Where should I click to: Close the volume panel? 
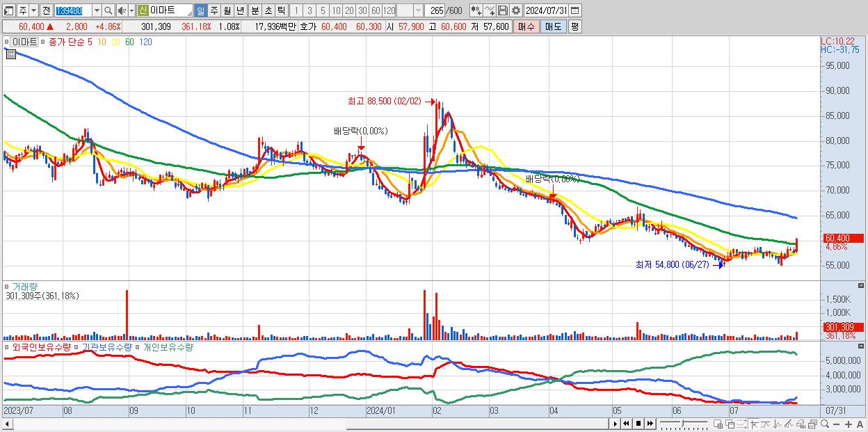[861, 285]
